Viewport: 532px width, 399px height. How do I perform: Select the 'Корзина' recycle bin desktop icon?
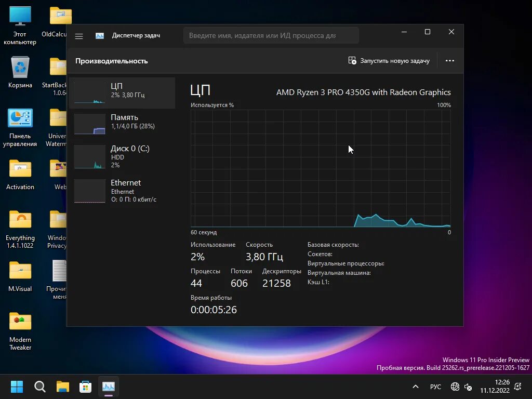(x=20, y=73)
